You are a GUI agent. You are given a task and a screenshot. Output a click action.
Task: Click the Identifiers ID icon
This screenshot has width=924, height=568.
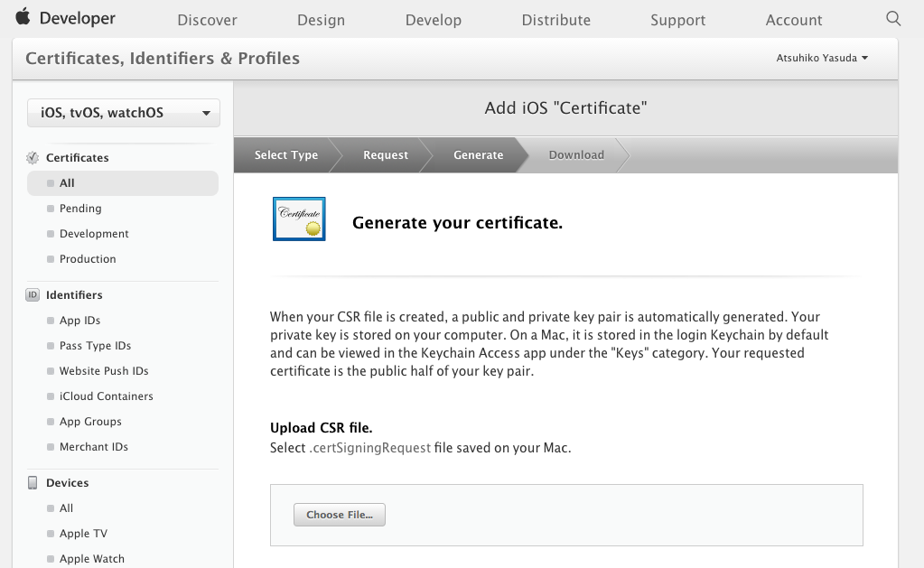pos(33,294)
